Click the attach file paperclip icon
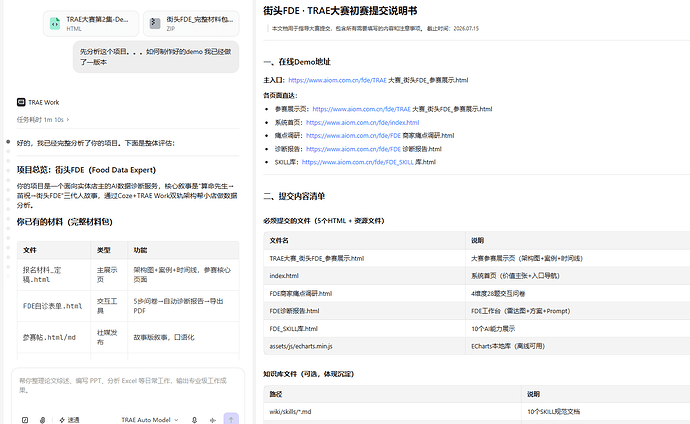This screenshot has width=690, height=424. [43, 420]
